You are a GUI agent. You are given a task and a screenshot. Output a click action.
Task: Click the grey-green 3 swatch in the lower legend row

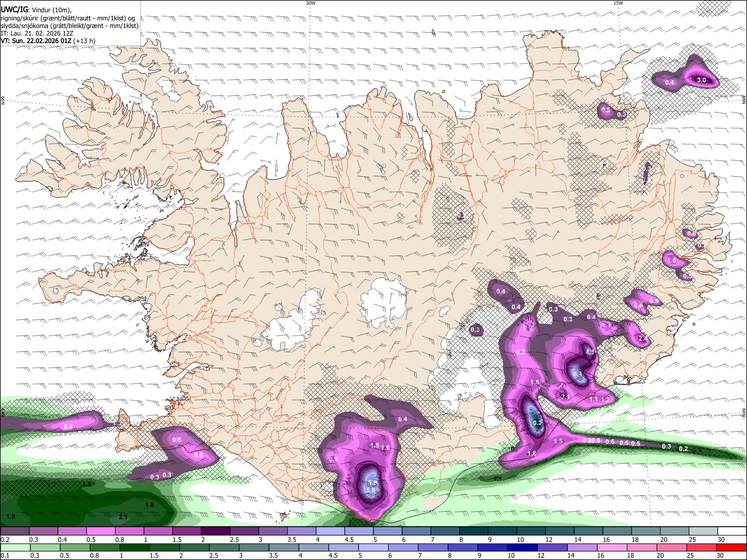click(x=254, y=547)
